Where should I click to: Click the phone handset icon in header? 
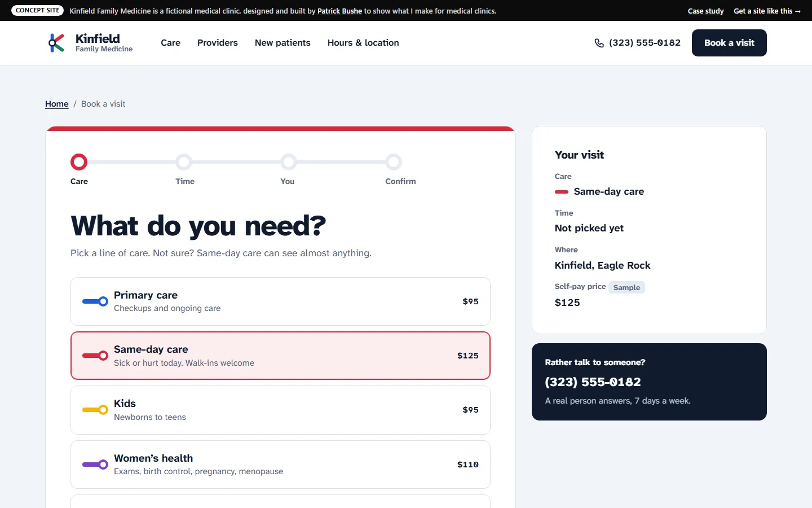pos(599,43)
